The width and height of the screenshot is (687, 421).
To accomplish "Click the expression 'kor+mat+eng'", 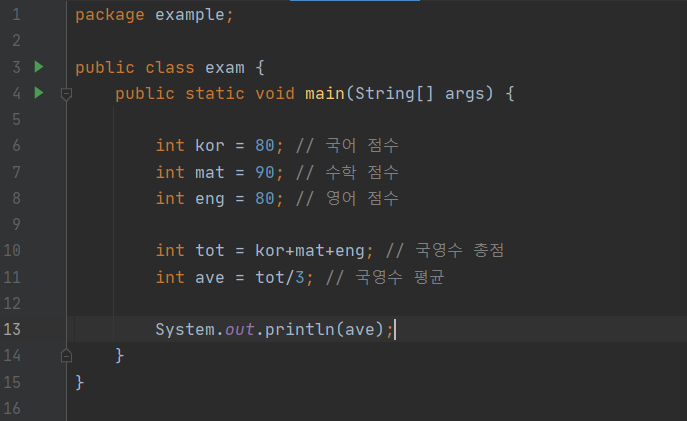I will 309,251.
